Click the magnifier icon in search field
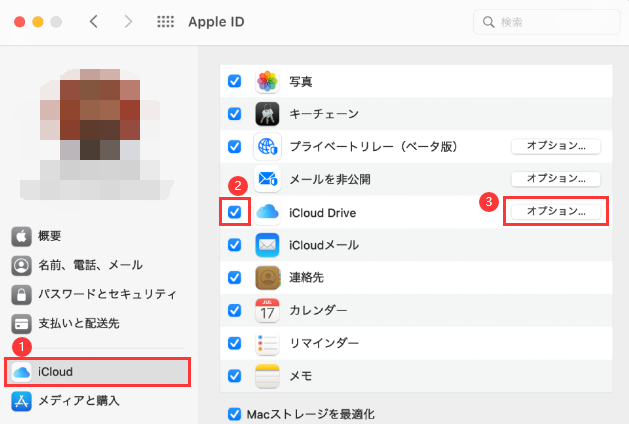The width and height of the screenshot is (629, 424). tap(488, 22)
